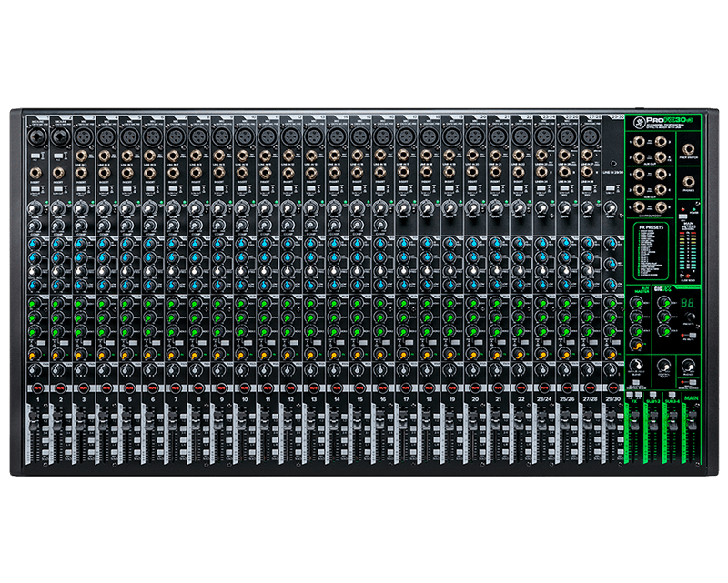Click the two-digit FX preset display
The width and height of the screenshot is (728, 583).
click(688, 303)
